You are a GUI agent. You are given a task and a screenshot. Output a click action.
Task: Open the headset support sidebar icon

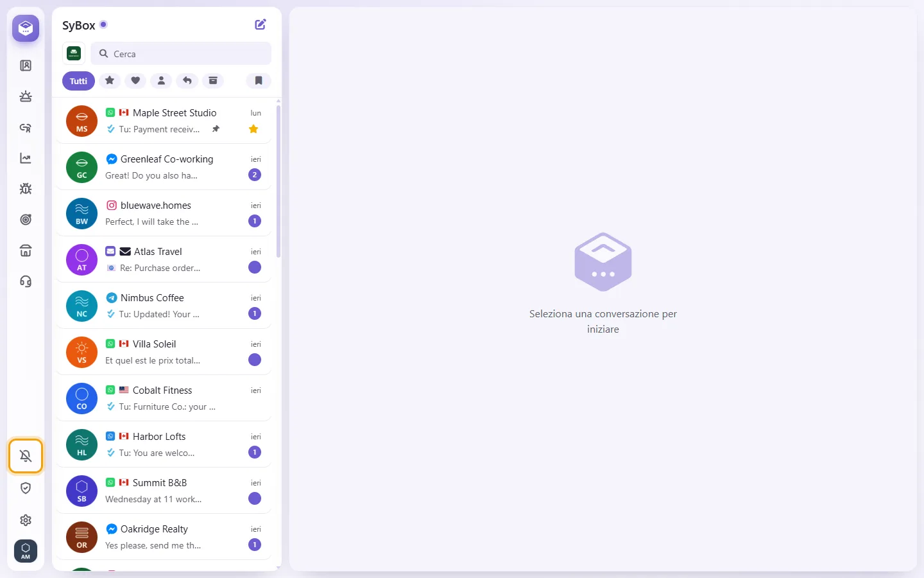[x=26, y=281]
